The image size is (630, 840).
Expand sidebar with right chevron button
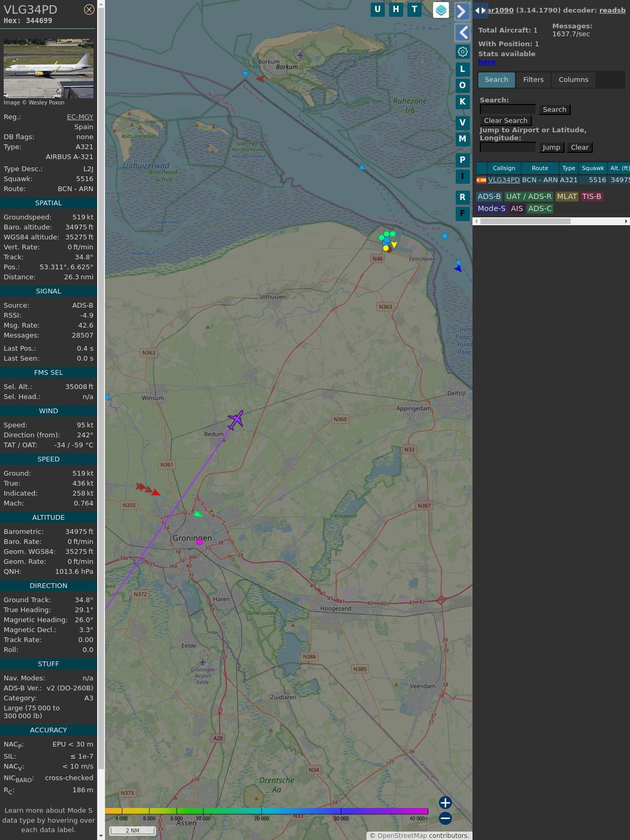click(462, 12)
